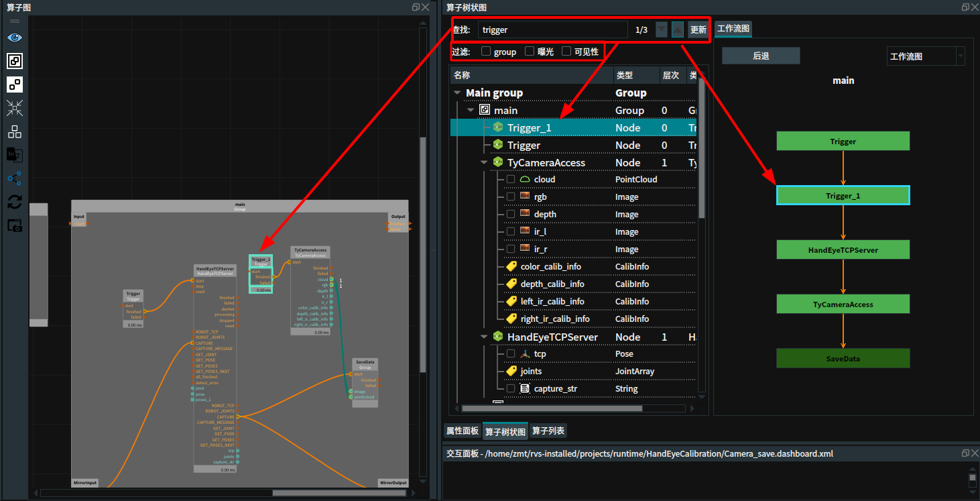
Task: Click the 更新 button
Action: point(698,30)
